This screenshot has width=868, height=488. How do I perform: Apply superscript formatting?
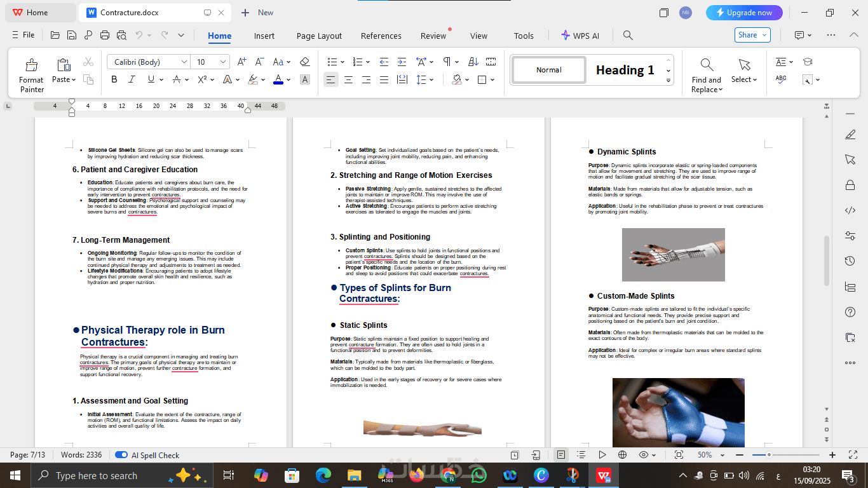tap(202, 79)
